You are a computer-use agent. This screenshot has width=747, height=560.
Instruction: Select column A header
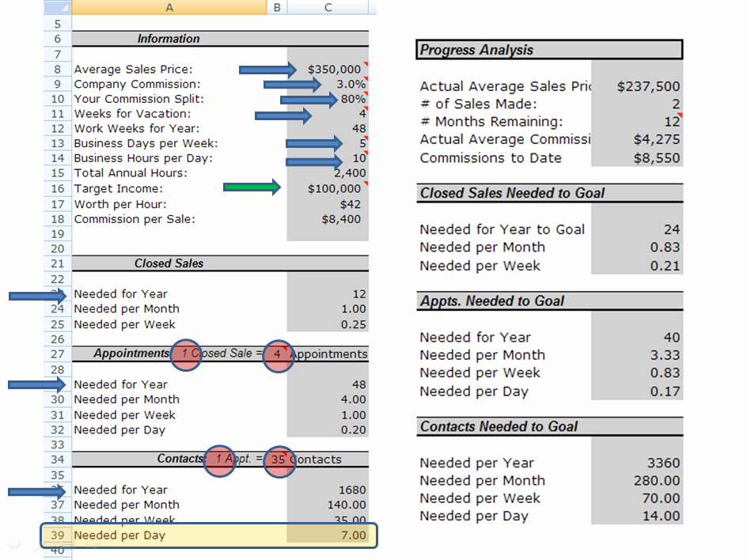pyautogui.click(x=169, y=7)
